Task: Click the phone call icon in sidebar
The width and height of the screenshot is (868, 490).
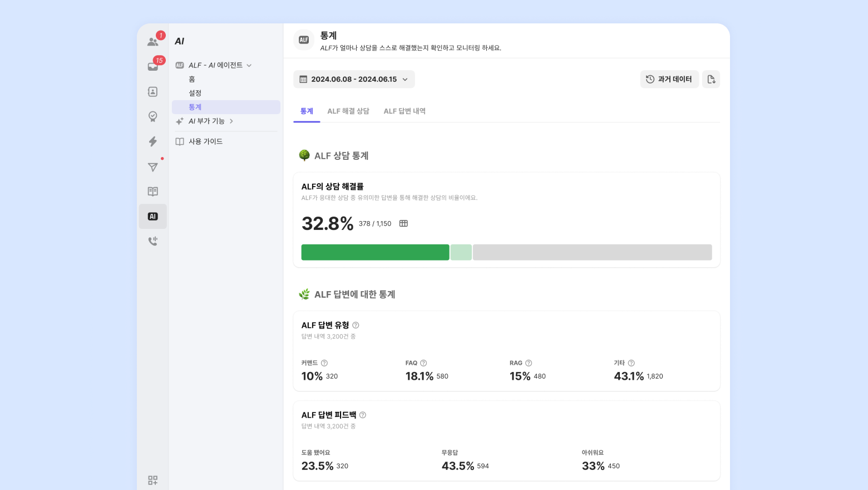Action: [152, 241]
